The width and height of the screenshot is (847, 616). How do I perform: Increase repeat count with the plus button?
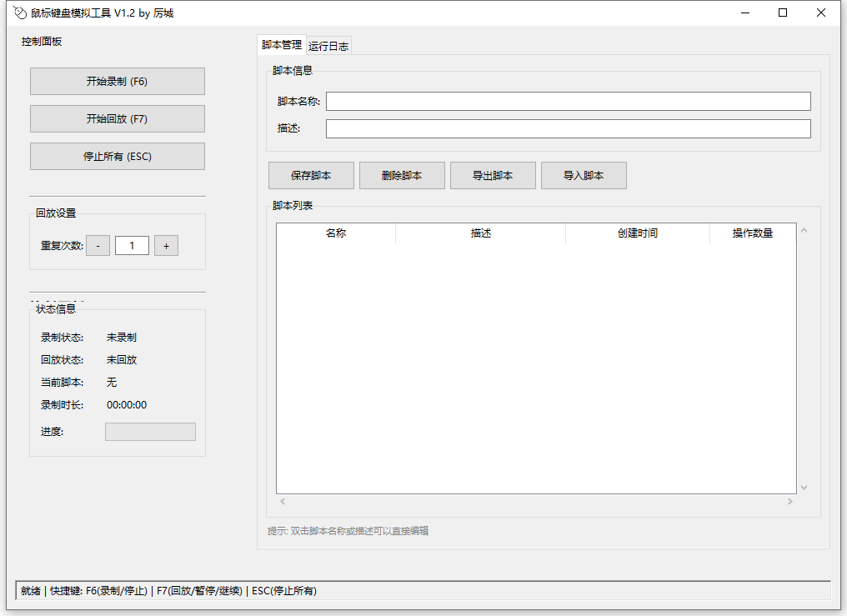(x=166, y=245)
